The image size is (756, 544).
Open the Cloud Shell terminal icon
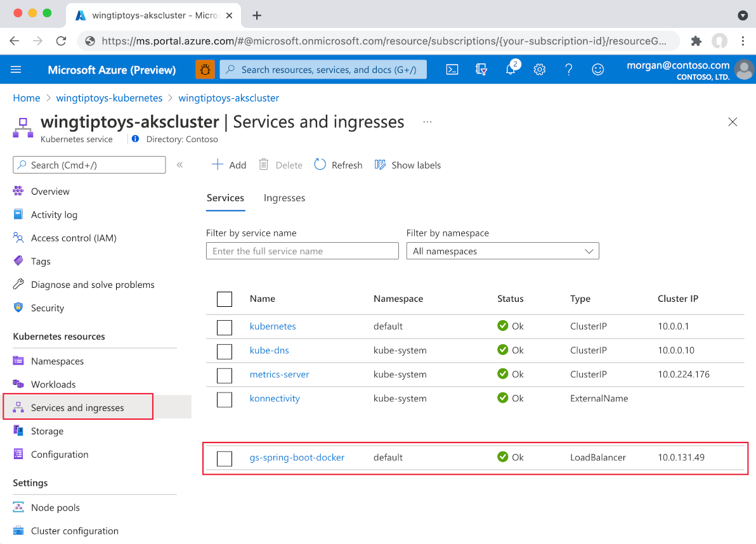(x=452, y=70)
